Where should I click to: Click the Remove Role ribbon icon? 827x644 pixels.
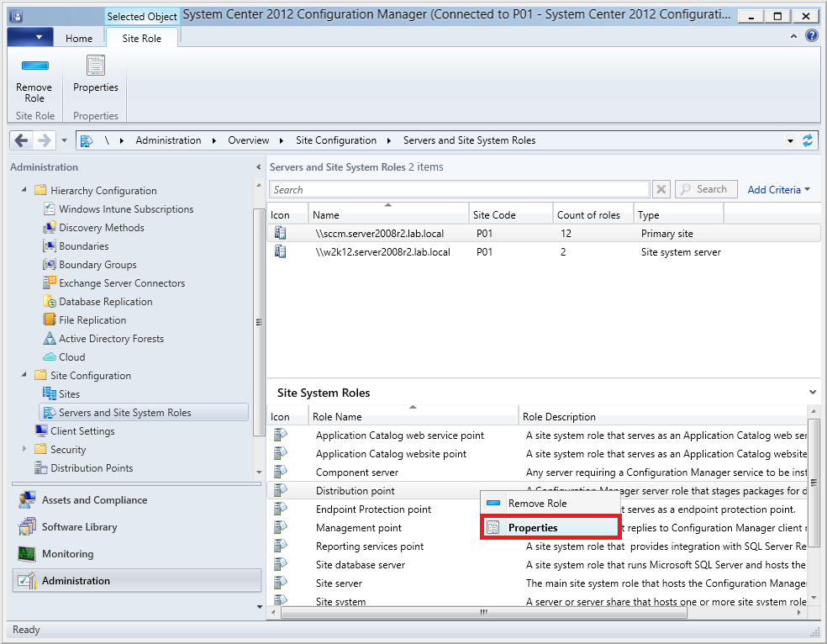[x=34, y=66]
